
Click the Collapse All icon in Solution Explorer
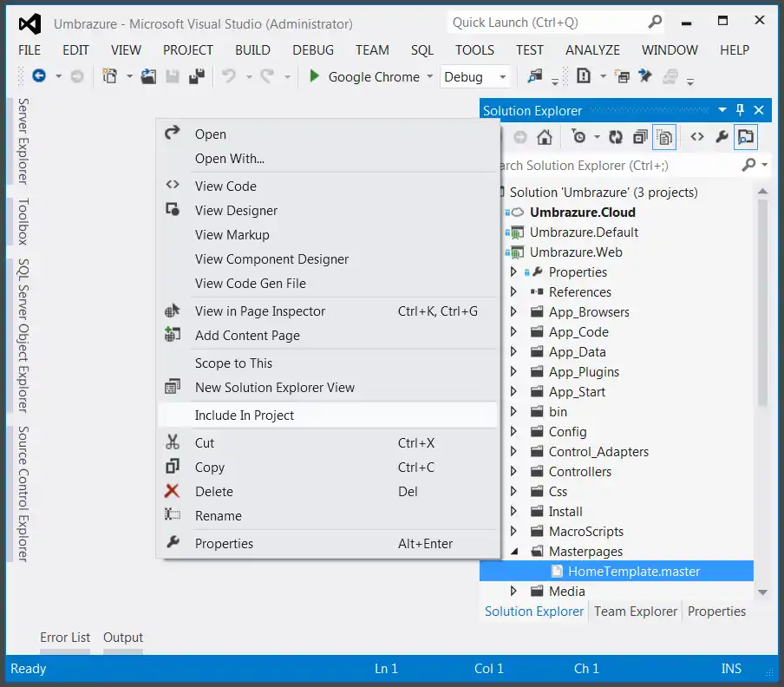(x=640, y=136)
